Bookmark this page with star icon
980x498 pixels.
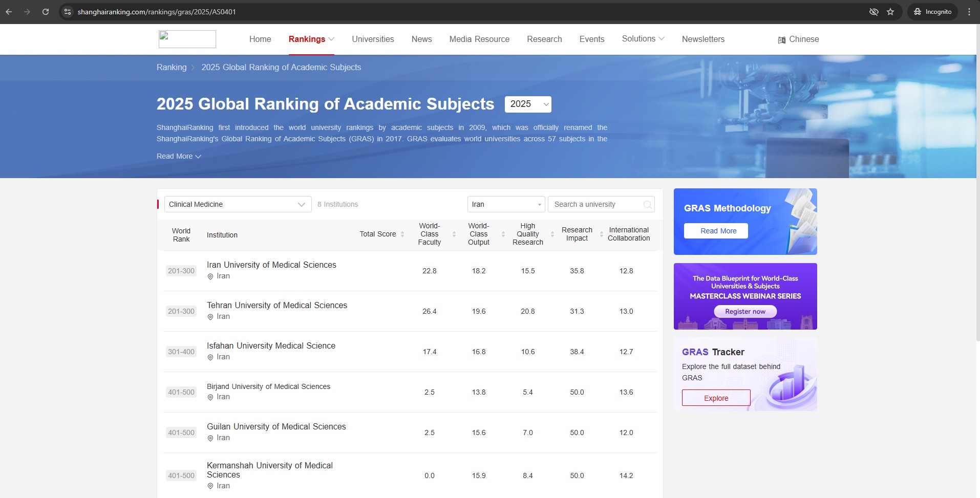(x=890, y=12)
